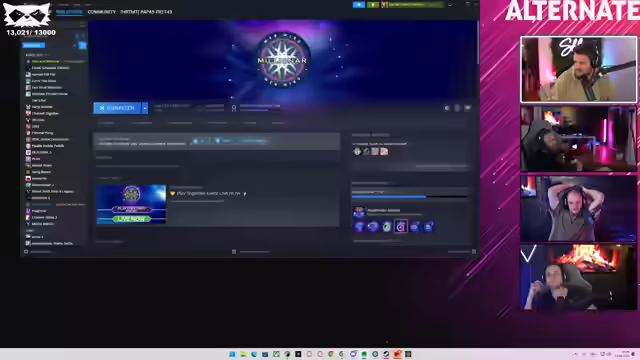Select Party Animals in game list
This screenshot has height=360, width=640.
click(41, 107)
